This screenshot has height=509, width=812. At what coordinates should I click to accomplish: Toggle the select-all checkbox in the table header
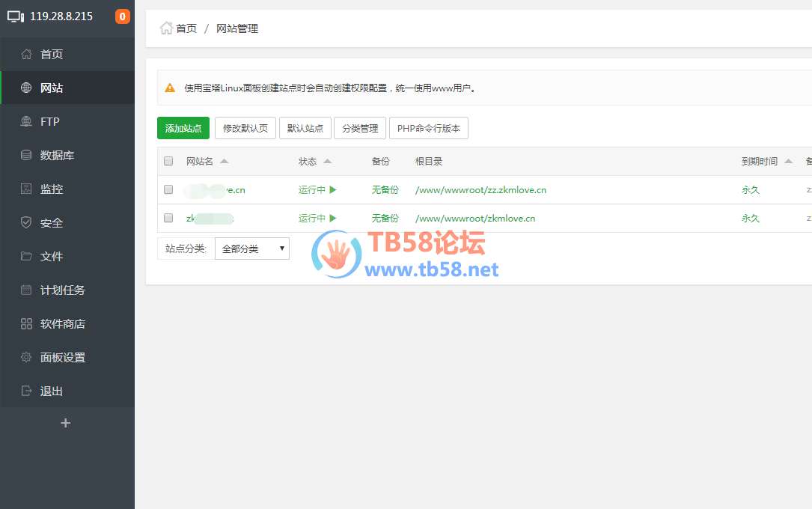point(168,161)
